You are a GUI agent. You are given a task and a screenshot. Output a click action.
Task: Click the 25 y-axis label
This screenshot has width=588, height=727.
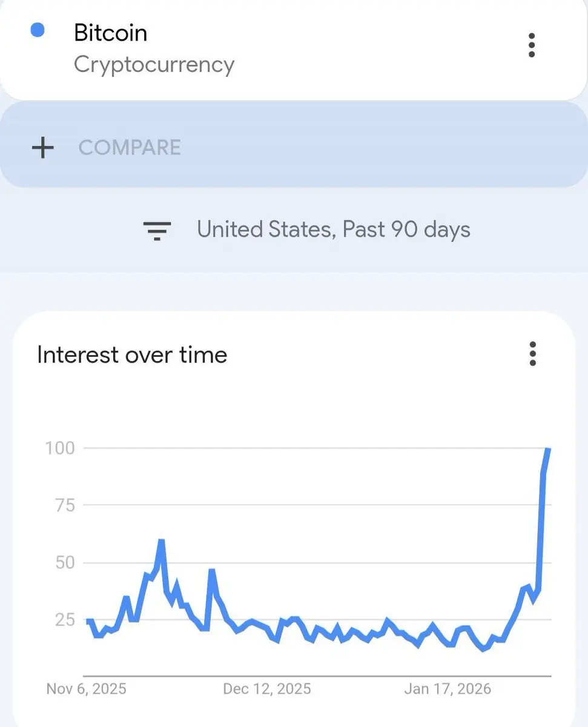point(62,620)
